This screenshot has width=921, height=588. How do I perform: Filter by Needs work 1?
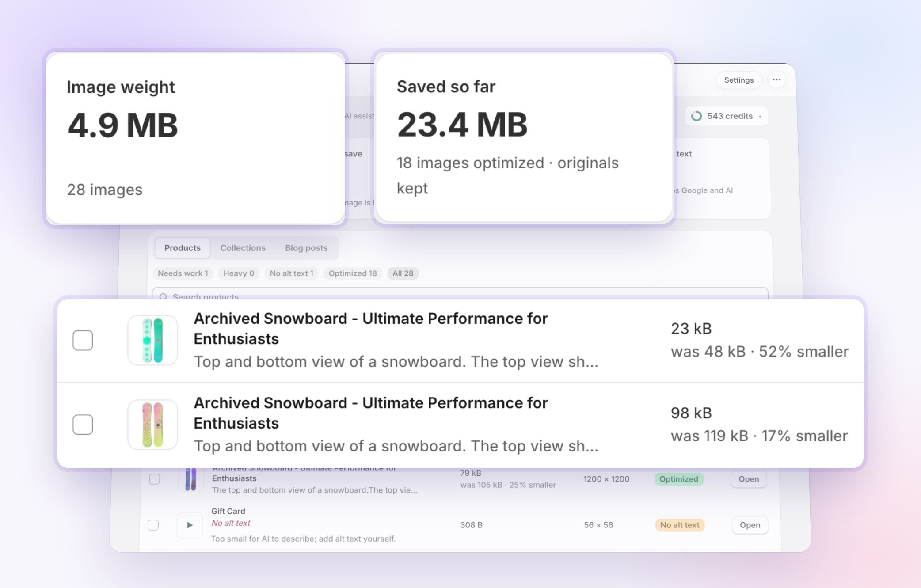click(183, 273)
